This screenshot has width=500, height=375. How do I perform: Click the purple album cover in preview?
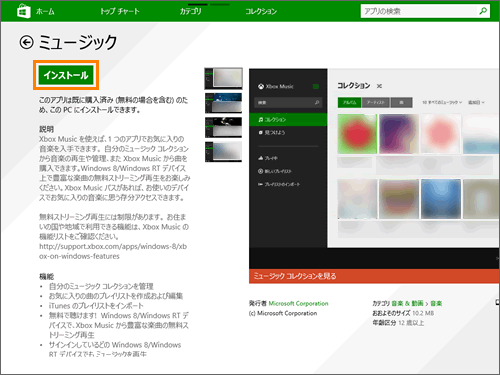point(399,134)
